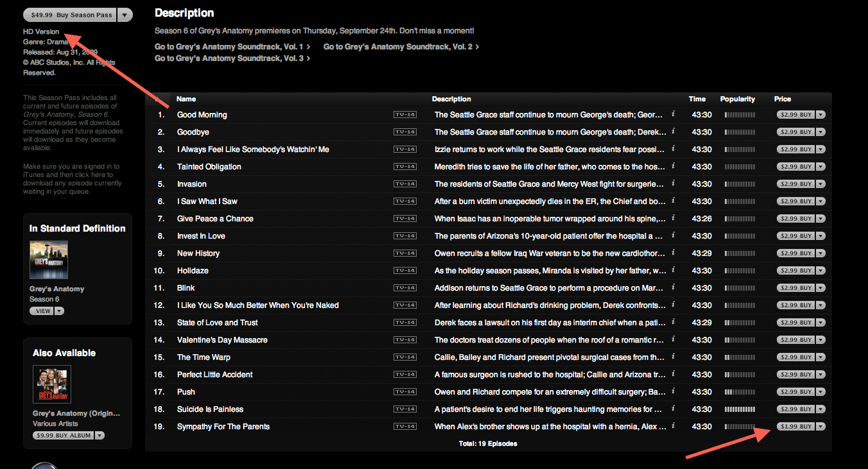Show info for Tainted Obligation episode
This screenshot has height=469, width=868.
tap(673, 166)
